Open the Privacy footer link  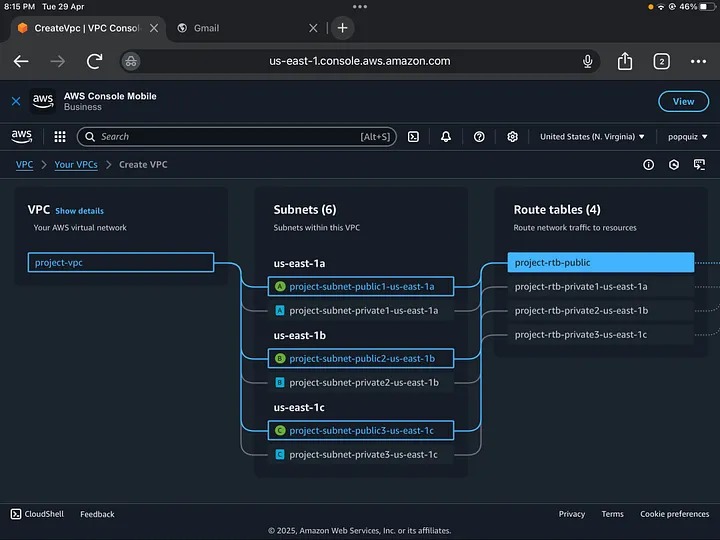pos(572,514)
